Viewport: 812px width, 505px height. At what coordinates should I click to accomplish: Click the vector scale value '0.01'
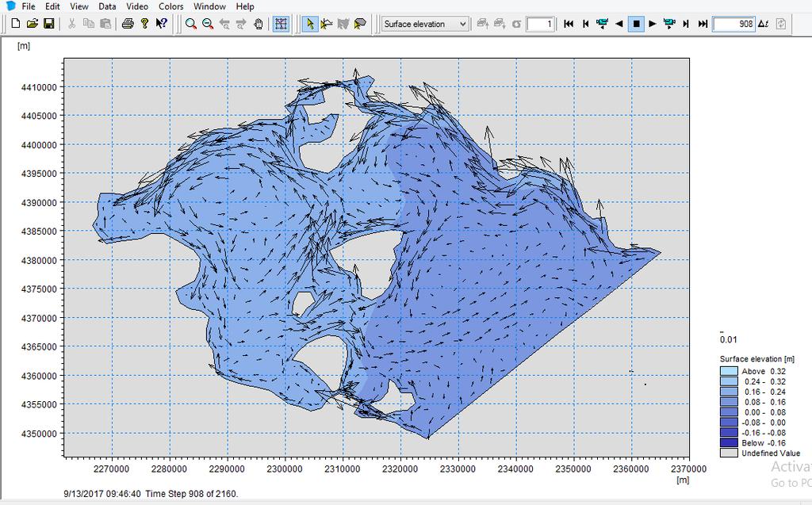pos(728,340)
